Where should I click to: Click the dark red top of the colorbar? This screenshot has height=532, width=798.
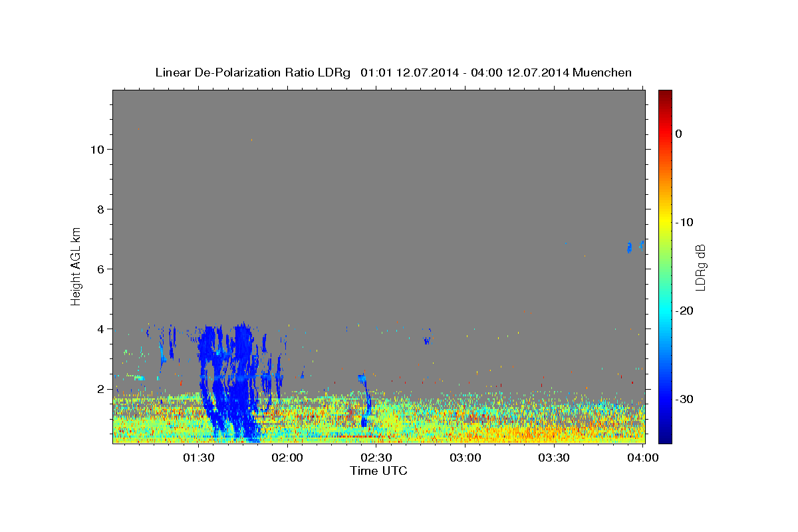click(x=665, y=95)
